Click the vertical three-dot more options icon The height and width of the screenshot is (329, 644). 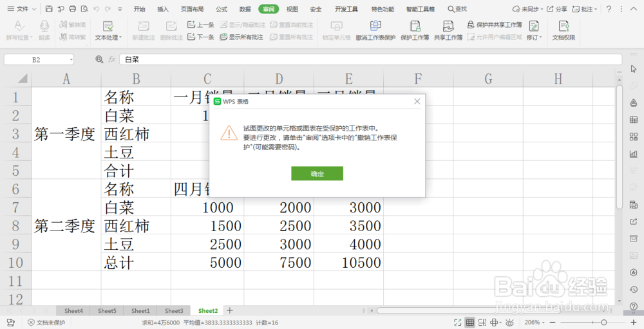(x=621, y=8)
